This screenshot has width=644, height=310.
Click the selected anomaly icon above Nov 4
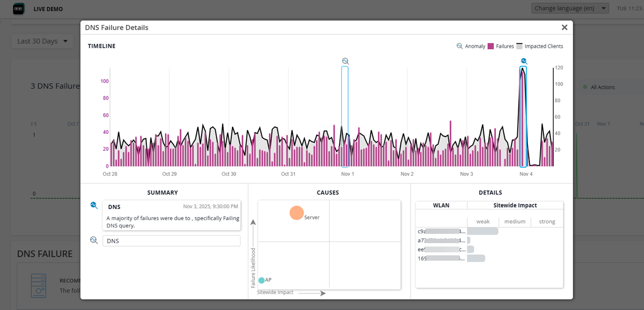523,61
